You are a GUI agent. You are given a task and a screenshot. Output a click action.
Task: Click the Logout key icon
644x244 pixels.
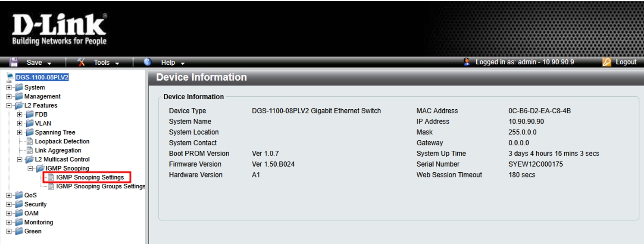click(x=606, y=62)
